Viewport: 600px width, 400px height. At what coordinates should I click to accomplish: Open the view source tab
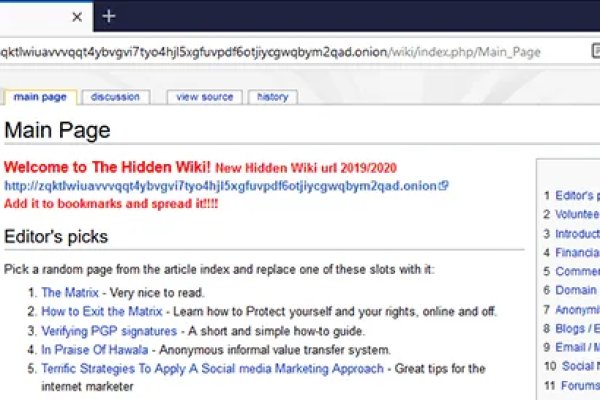tap(204, 97)
